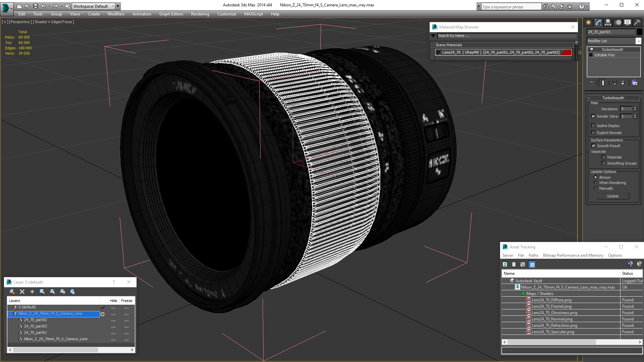The image size is (644, 362).
Task: Click Remove modifier from stack trash icon
Action: [623, 82]
